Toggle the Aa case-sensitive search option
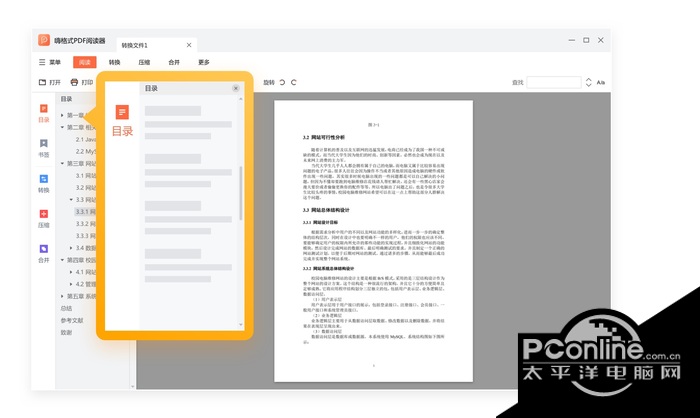The image size is (700, 418). click(601, 82)
